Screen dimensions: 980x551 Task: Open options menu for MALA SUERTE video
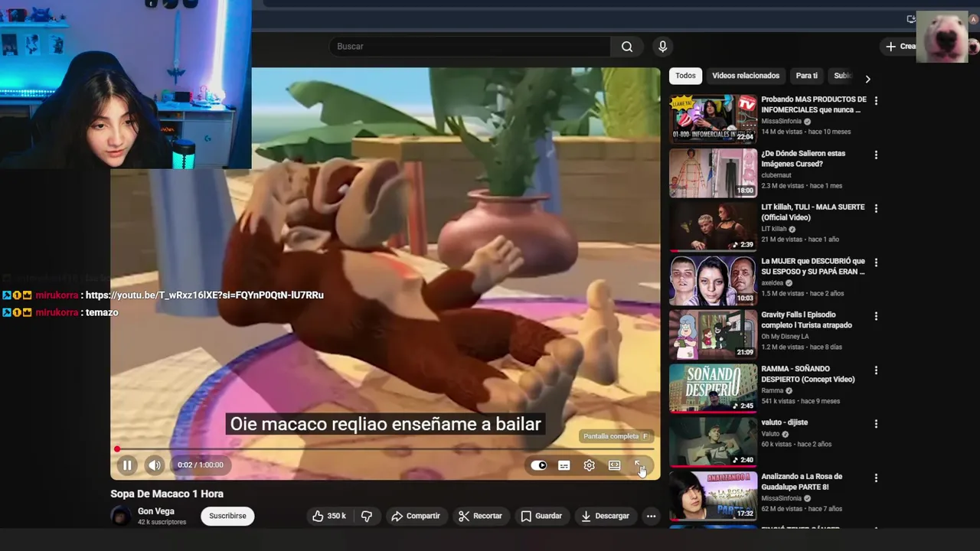[x=876, y=208]
